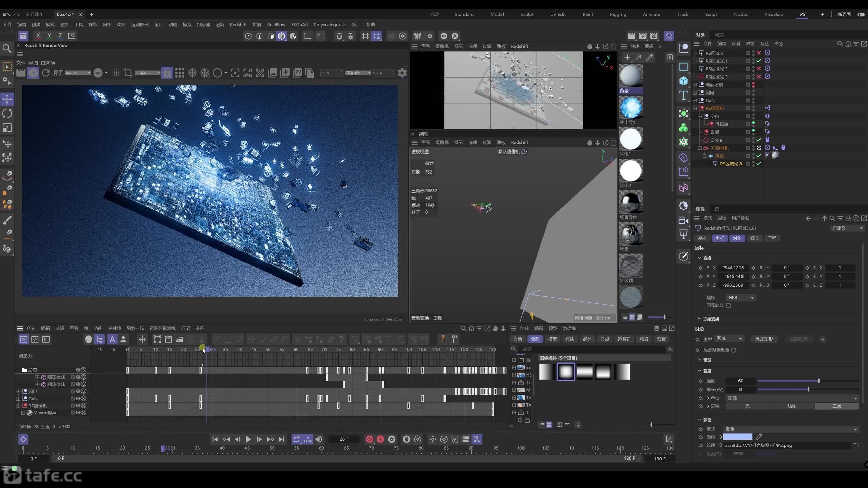The image size is (868, 488).
Task: Select the Scale tool in left toolbar
Action: (7, 128)
